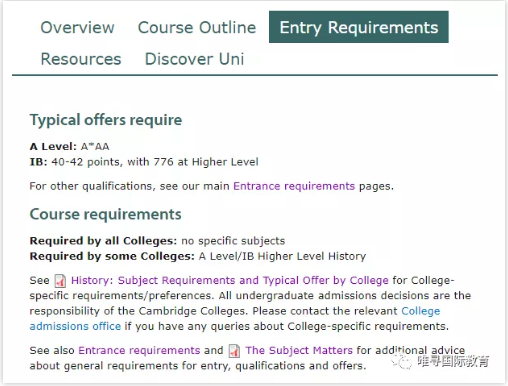Select the A Level: A*AA line
The image size is (508, 386).
pyautogui.click(x=69, y=146)
